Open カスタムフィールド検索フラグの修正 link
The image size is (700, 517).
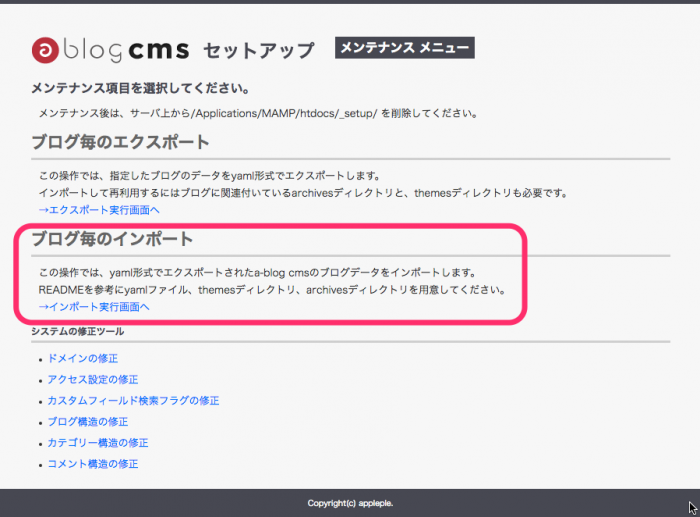[133, 400]
